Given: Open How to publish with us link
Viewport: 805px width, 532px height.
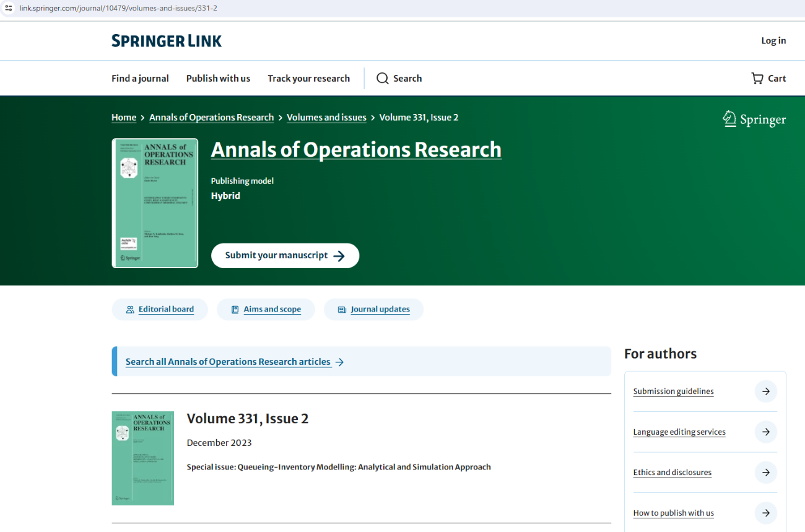Looking at the screenshot, I should click(x=673, y=513).
